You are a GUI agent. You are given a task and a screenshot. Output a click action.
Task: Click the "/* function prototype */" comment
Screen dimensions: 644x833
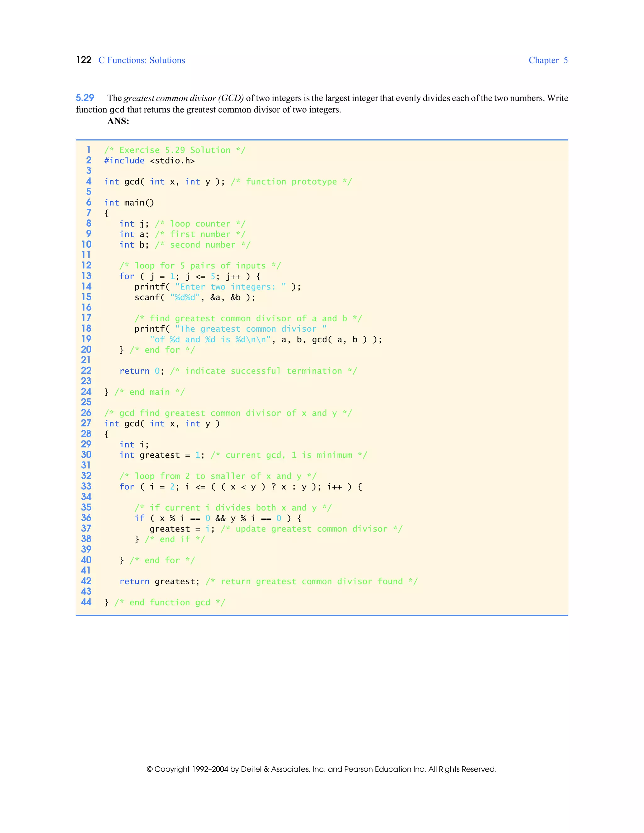pos(291,182)
